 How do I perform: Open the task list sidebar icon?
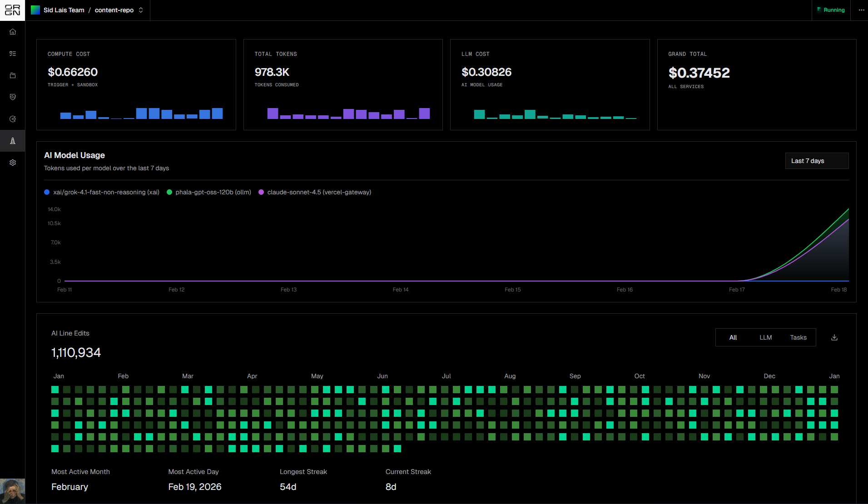pos(13,54)
